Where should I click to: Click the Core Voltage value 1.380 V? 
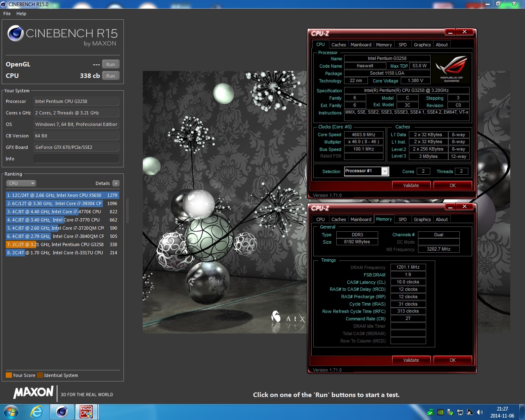(x=415, y=81)
